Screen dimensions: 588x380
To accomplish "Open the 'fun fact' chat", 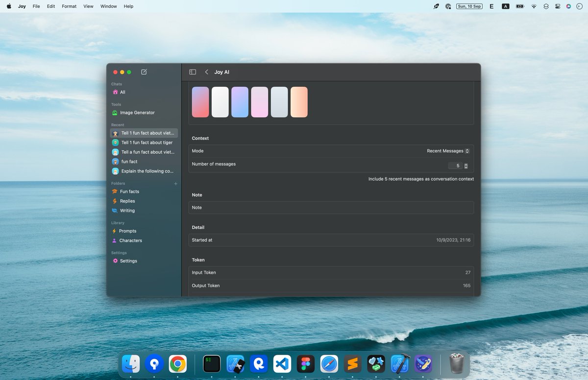I will click(x=144, y=162).
